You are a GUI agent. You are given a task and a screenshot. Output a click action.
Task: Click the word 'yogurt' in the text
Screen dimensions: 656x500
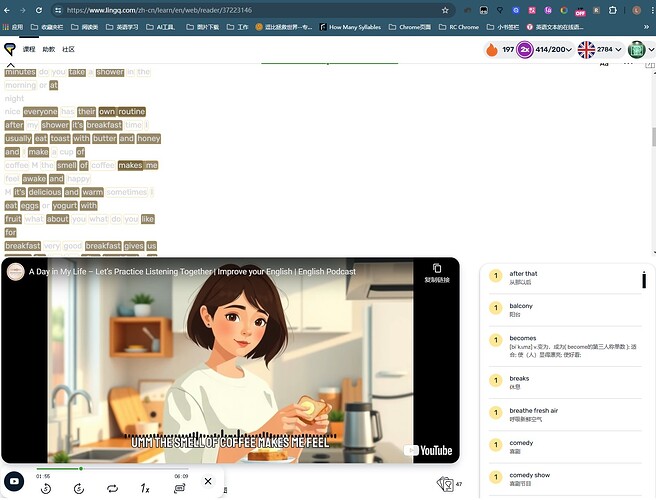[x=65, y=205]
